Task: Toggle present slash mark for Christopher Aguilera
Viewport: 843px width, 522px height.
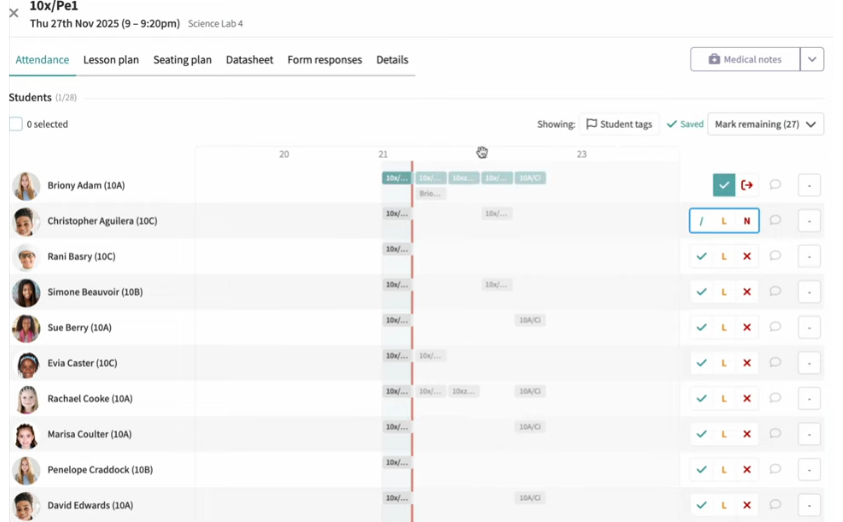Action: 701,221
